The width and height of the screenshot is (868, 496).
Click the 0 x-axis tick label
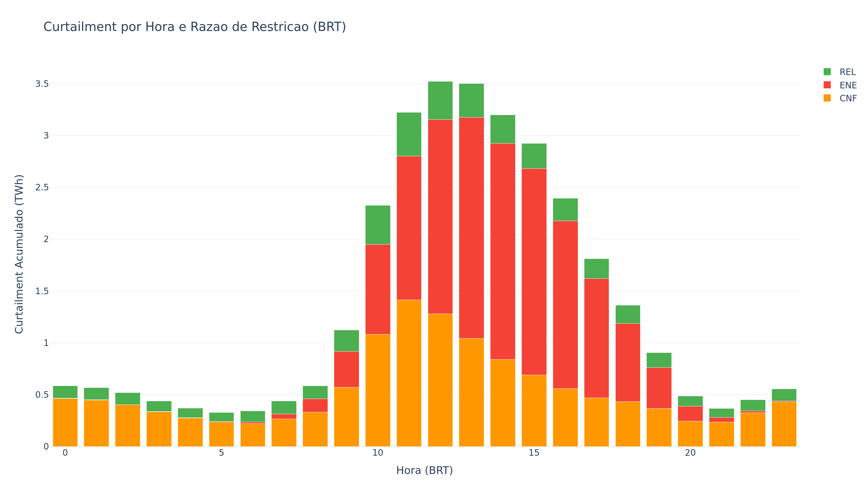[65, 452]
